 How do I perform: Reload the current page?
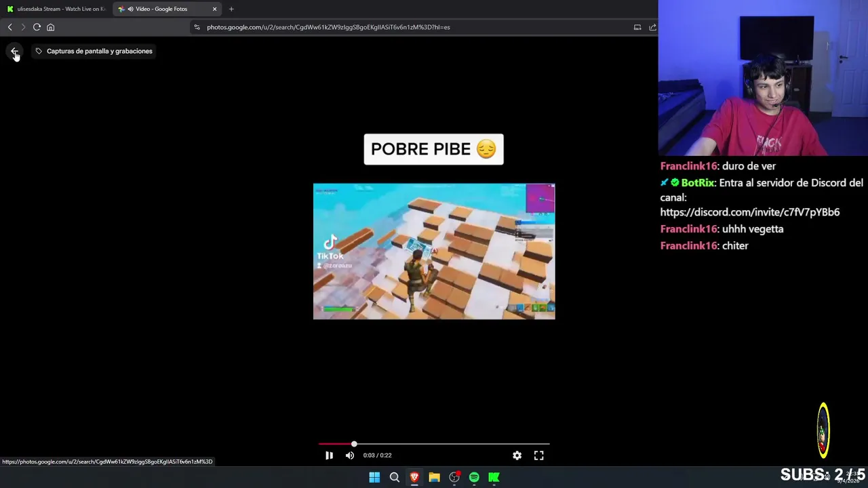tap(37, 27)
